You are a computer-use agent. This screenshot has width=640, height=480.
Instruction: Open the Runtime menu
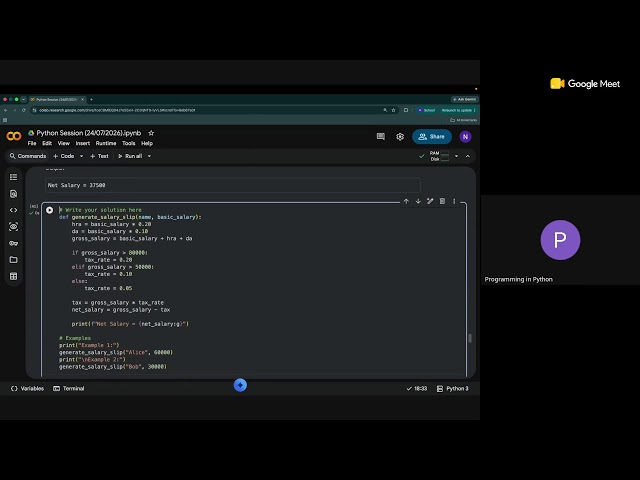click(106, 143)
